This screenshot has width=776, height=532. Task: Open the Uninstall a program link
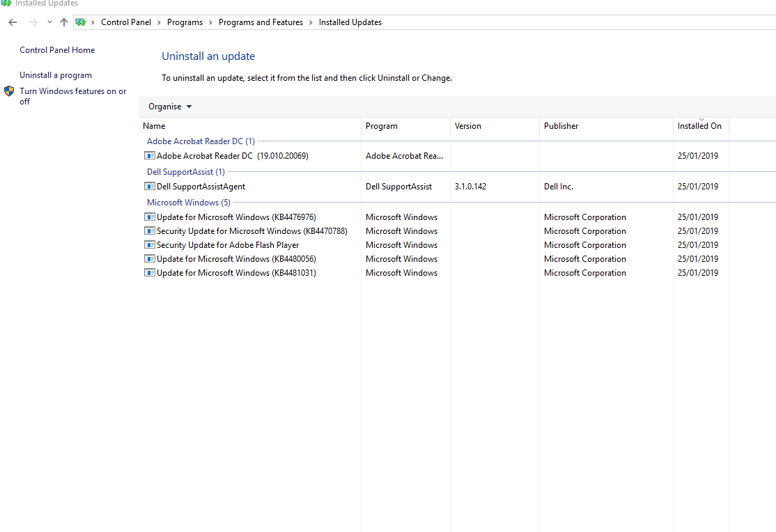56,75
